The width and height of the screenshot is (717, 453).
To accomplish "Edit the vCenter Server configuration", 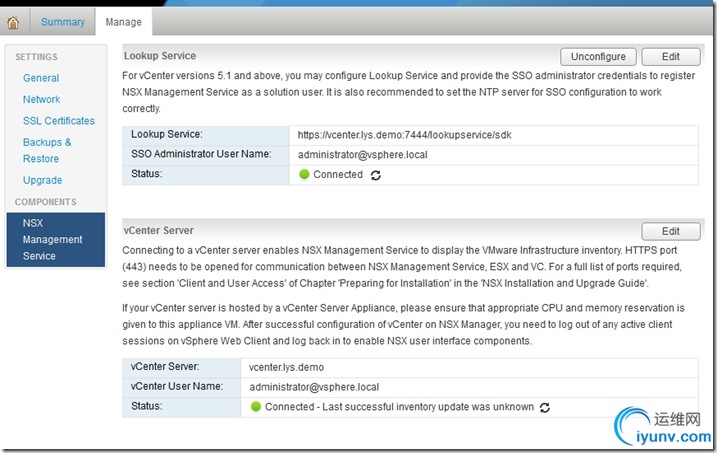I will coord(671,231).
